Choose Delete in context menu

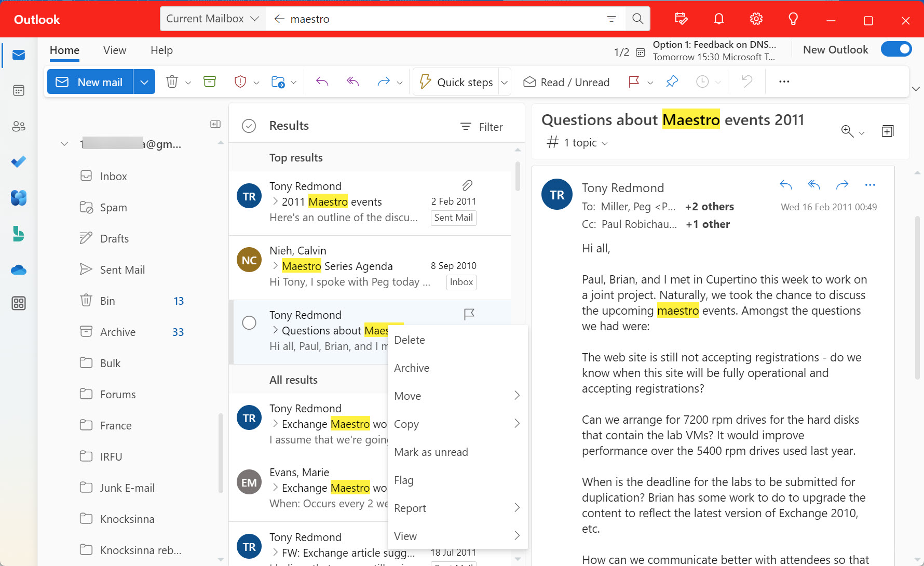pos(457,340)
